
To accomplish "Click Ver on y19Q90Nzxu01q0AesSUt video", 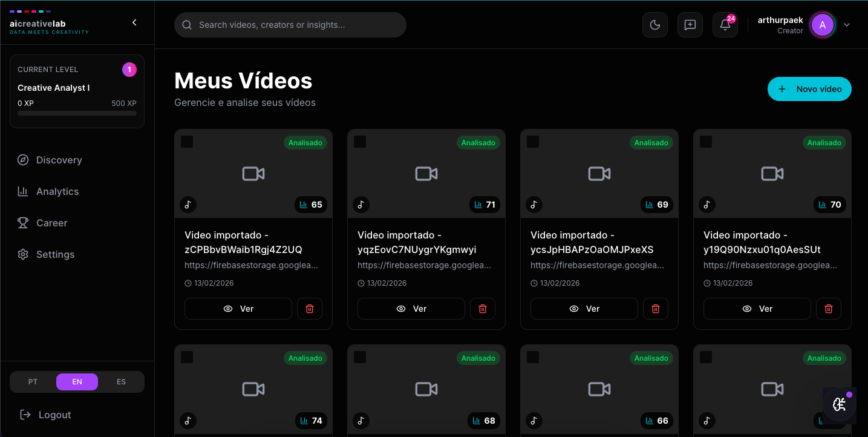I will point(757,309).
